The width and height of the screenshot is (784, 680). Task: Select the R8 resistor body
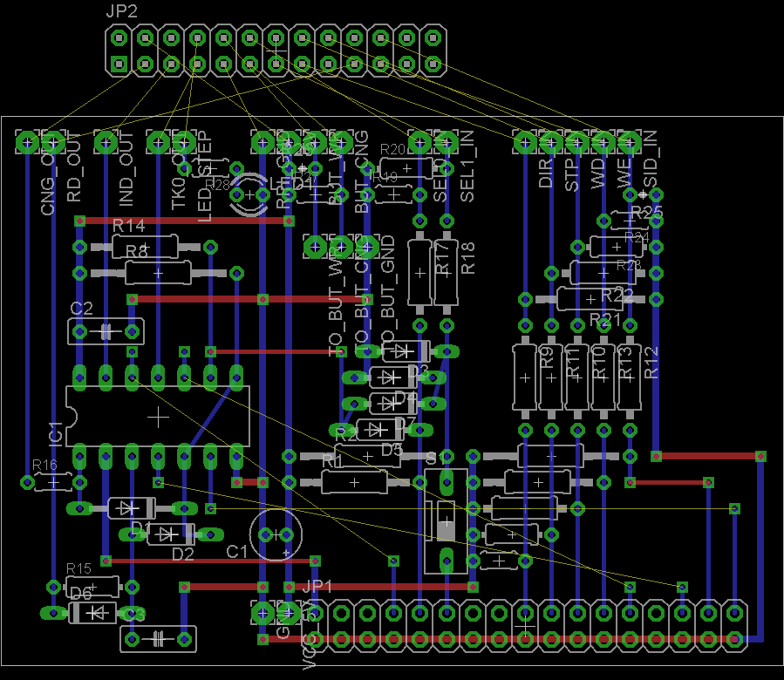pos(158,274)
